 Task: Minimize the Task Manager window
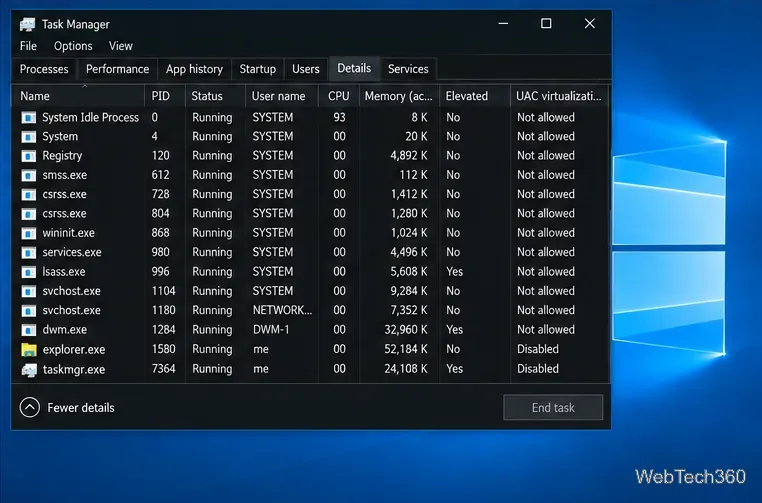[503, 23]
